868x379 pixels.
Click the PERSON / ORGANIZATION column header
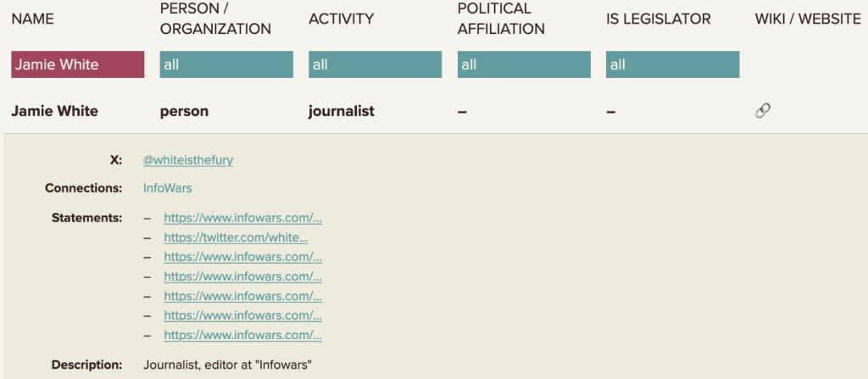click(x=215, y=19)
